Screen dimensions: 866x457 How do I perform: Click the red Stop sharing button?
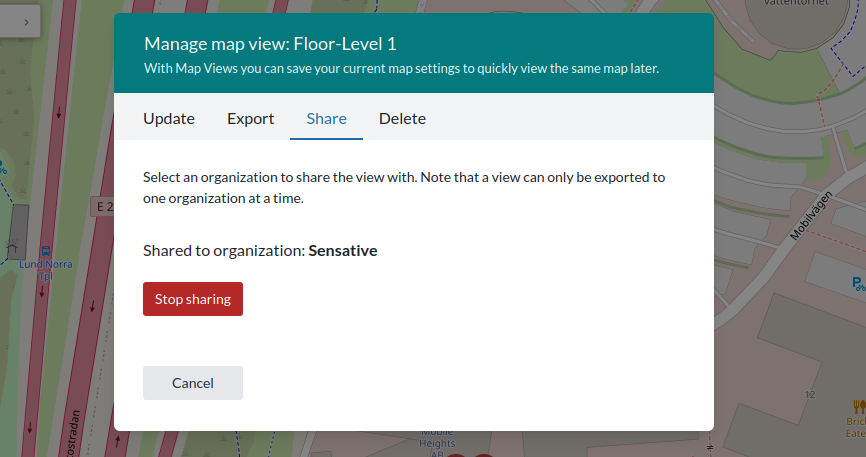click(x=193, y=299)
